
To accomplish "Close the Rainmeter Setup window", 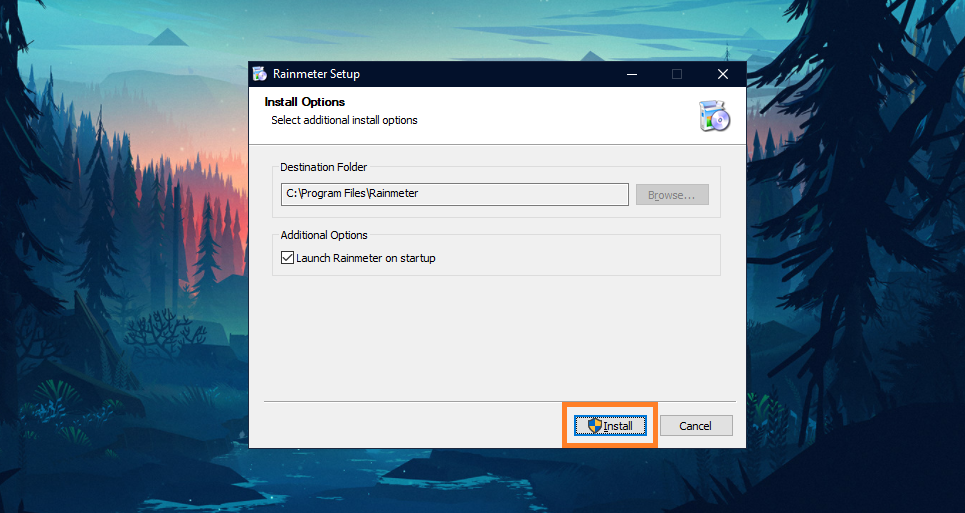I will click(x=723, y=74).
